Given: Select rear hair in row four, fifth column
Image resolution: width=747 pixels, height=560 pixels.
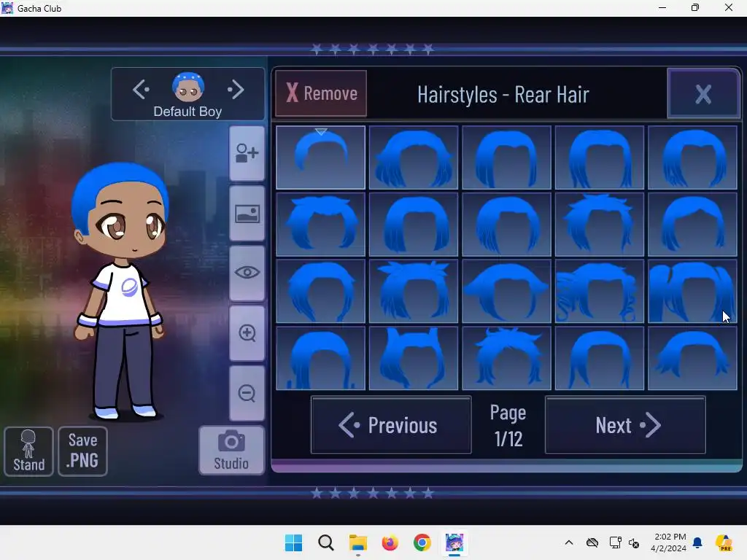Looking at the screenshot, I should (692, 358).
